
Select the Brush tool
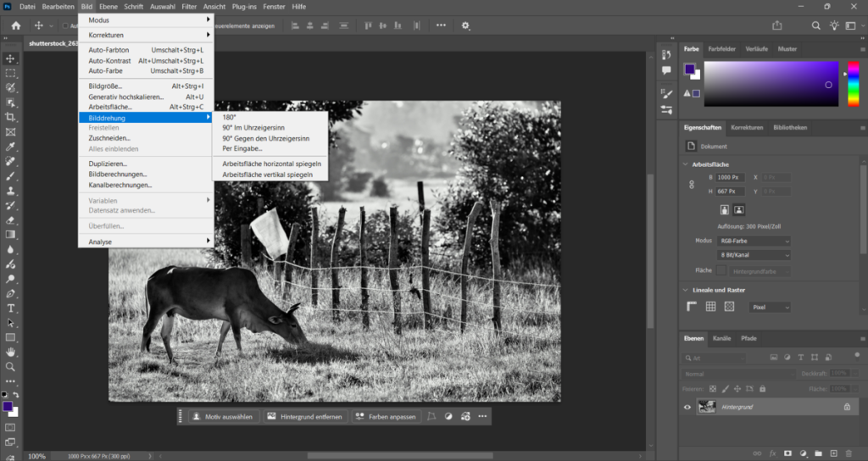tap(10, 176)
